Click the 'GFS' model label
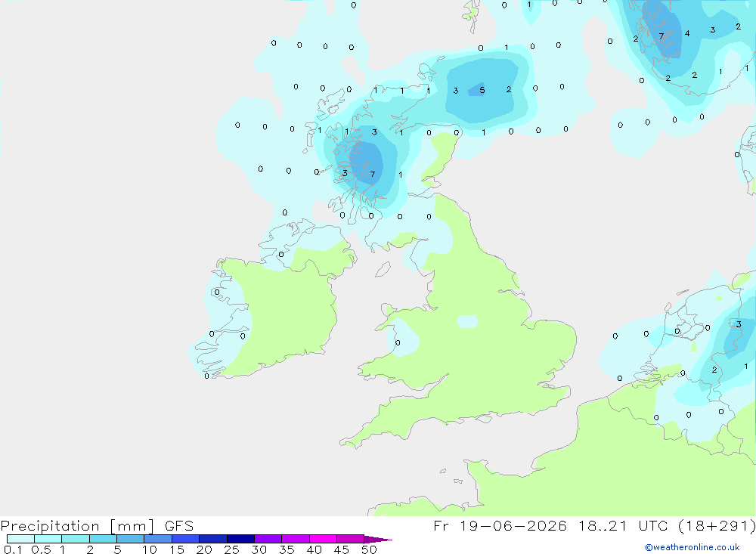Viewport: 756px width, 554px height. 179,525
